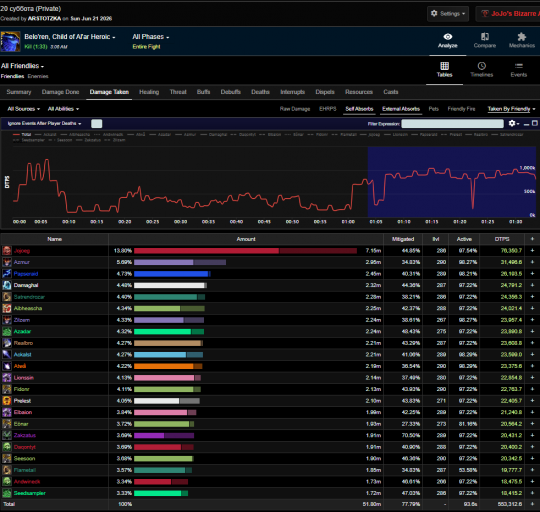
Task: Open the Damage Done tab
Action: (60, 92)
